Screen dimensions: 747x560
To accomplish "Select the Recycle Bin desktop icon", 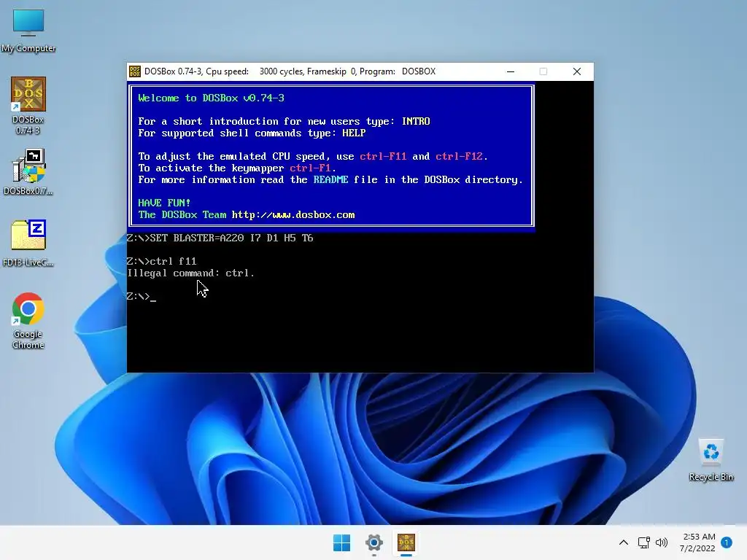I will point(711,460).
